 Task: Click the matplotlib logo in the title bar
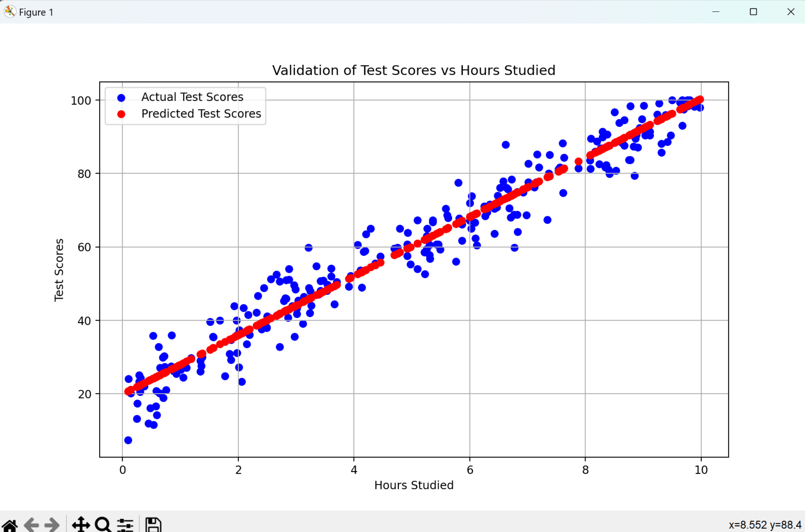coord(10,12)
